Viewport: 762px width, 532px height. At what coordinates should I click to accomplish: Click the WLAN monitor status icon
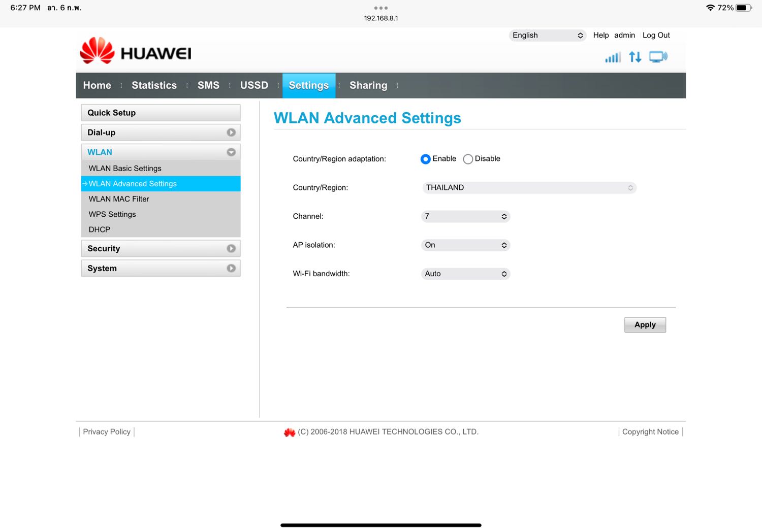[658, 57]
